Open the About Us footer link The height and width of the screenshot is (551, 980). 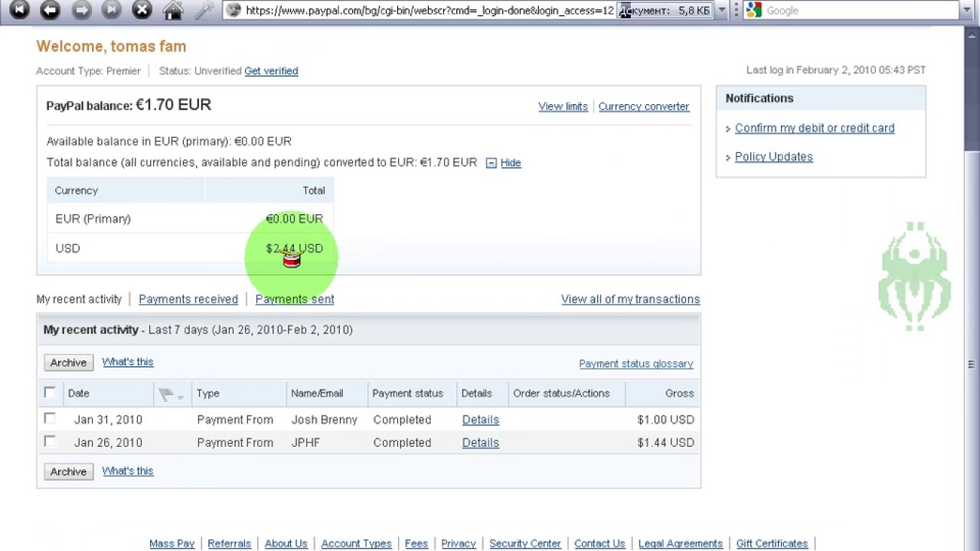(x=286, y=543)
